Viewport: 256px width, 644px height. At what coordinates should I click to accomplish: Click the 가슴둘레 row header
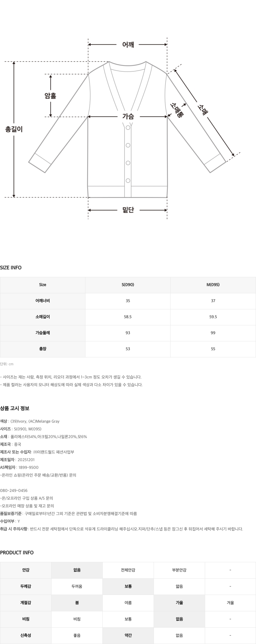coord(43,333)
